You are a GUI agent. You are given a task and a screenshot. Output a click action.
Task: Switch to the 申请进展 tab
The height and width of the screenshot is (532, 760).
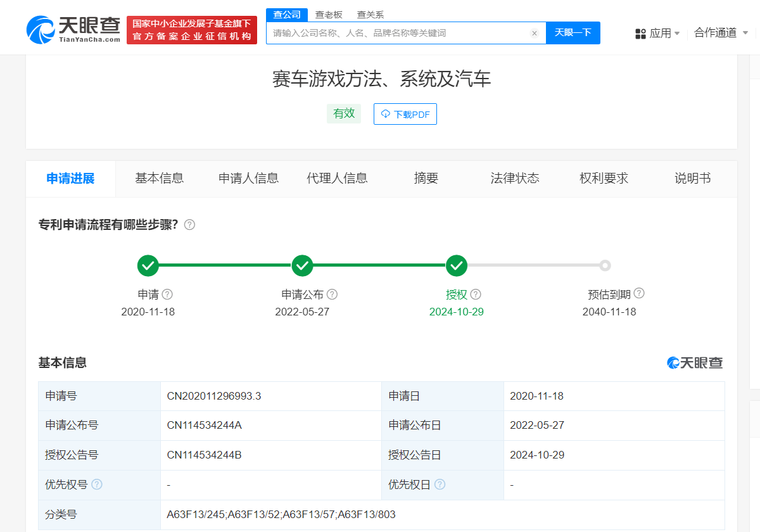coord(71,179)
